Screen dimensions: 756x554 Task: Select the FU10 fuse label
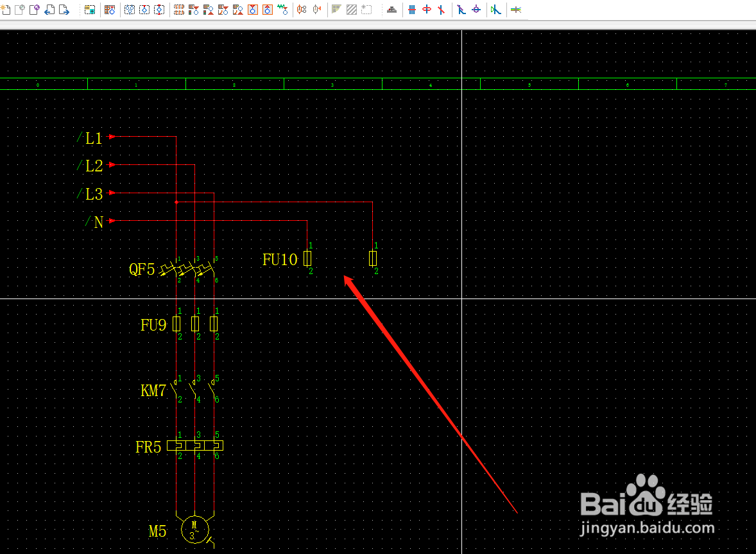click(280, 260)
